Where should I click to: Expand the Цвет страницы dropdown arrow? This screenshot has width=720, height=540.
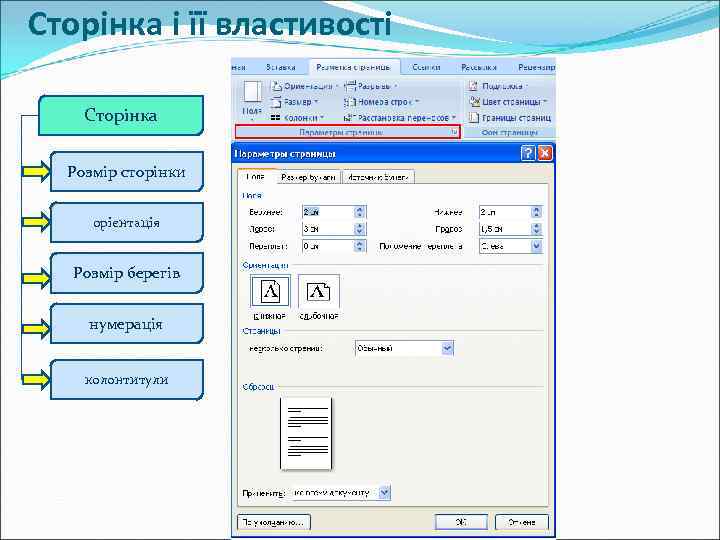tap(546, 102)
